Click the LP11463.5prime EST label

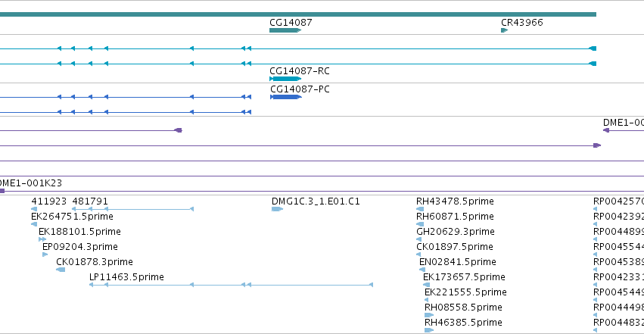126,277
